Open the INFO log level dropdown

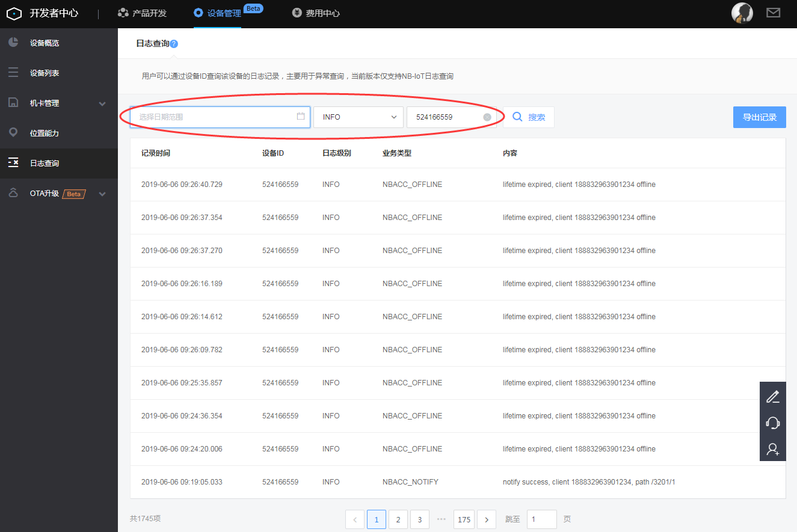pyautogui.click(x=358, y=117)
